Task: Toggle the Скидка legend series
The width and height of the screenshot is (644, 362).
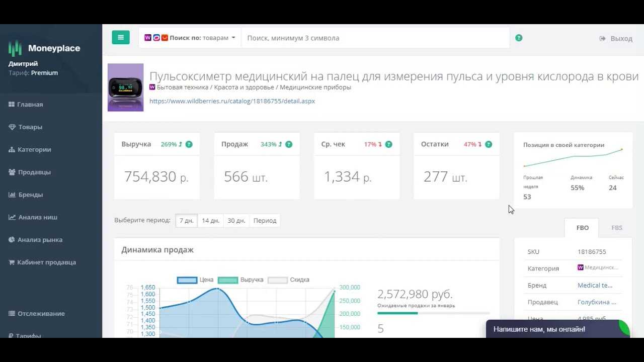Action: click(x=288, y=280)
